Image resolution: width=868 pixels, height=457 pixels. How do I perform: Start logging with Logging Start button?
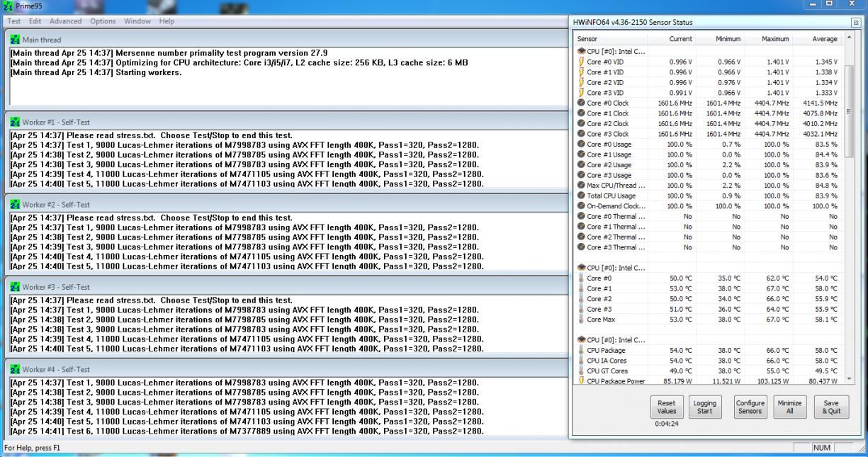click(x=704, y=406)
